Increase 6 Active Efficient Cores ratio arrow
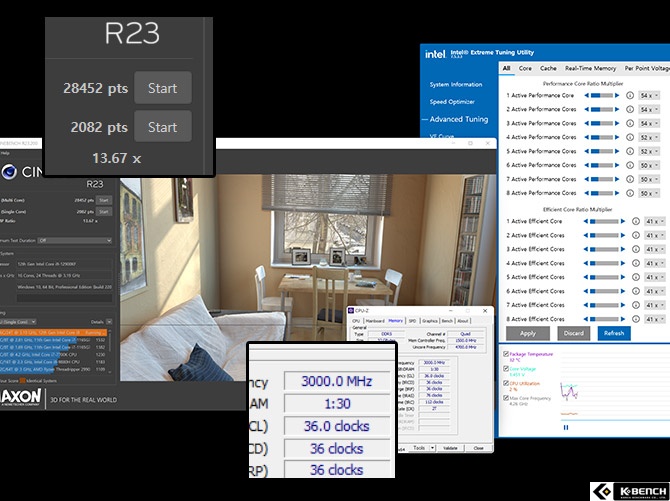Viewport: 670px width, 501px height. pyautogui.click(x=623, y=291)
